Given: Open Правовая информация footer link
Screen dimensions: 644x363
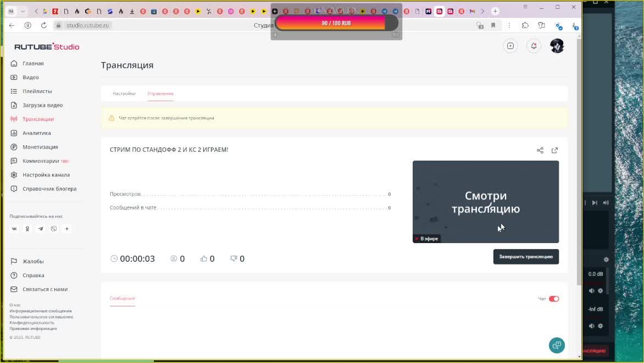Looking at the screenshot, I should click(x=33, y=328).
